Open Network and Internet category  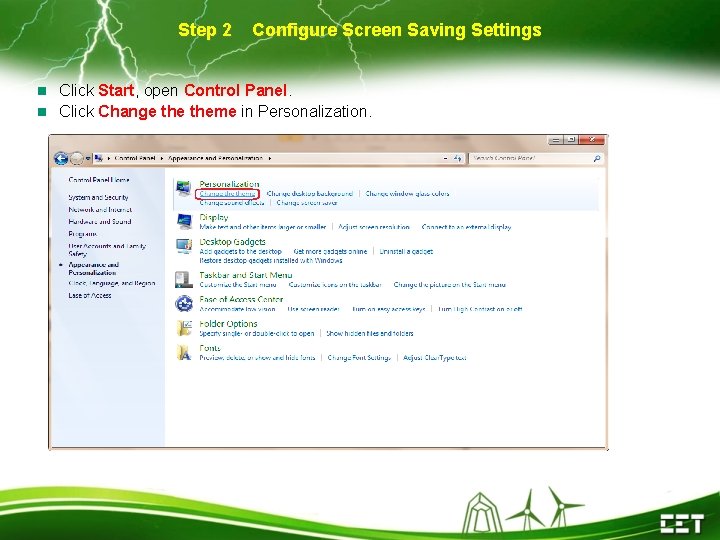click(x=100, y=209)
